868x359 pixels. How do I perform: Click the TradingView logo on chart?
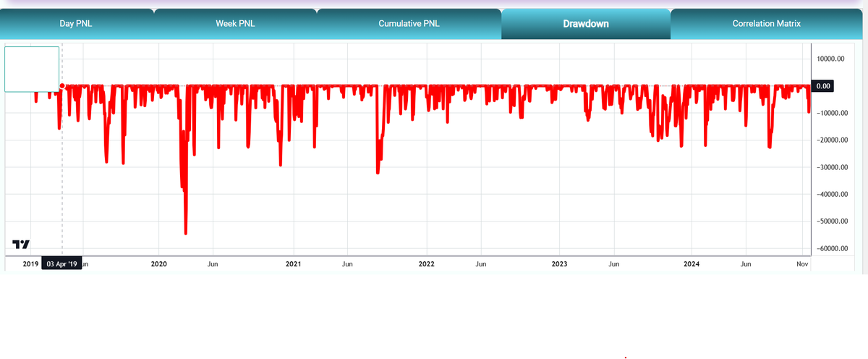point(21,243)
